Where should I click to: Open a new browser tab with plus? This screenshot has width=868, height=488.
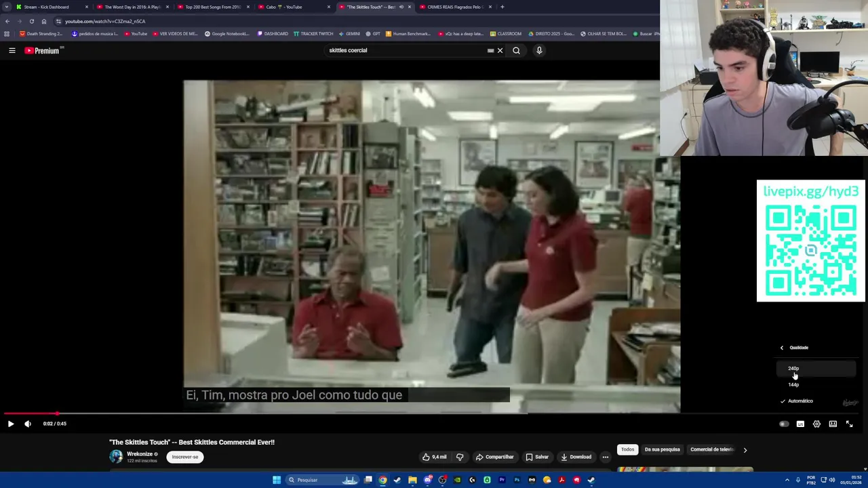(502, 7)
